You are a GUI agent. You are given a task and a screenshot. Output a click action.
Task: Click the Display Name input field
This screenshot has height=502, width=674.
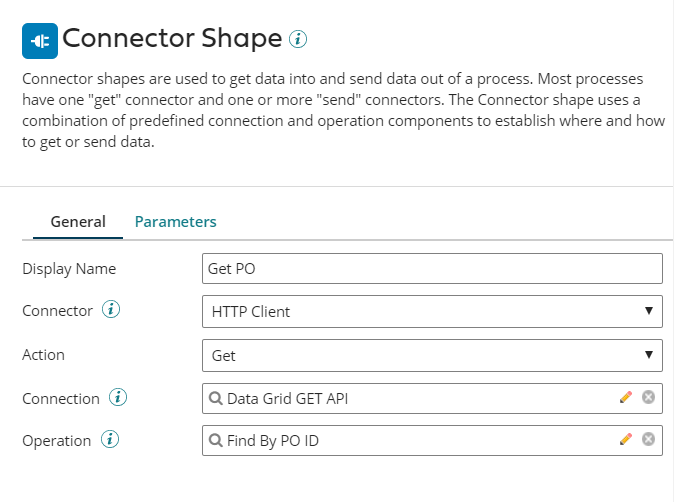click(432, 269)
